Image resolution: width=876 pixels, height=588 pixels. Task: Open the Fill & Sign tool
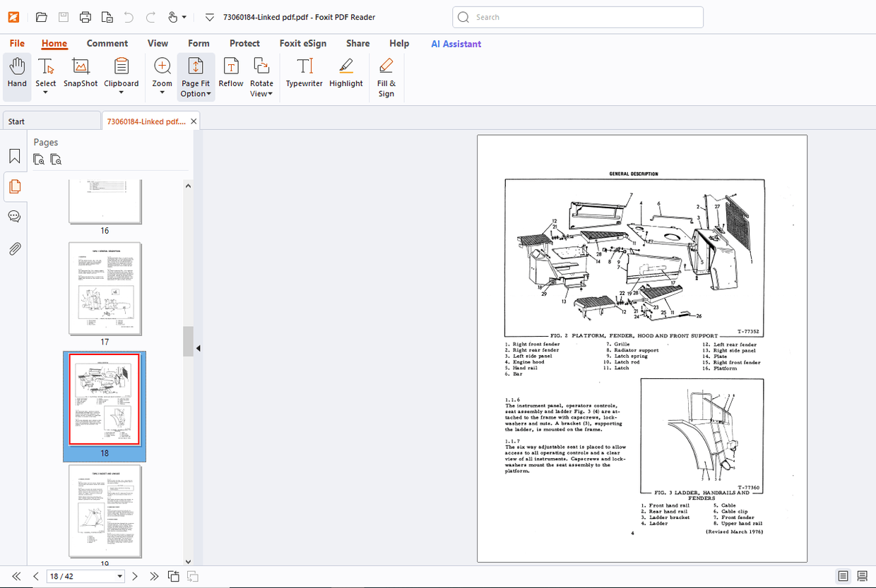(x=386, y=76)
